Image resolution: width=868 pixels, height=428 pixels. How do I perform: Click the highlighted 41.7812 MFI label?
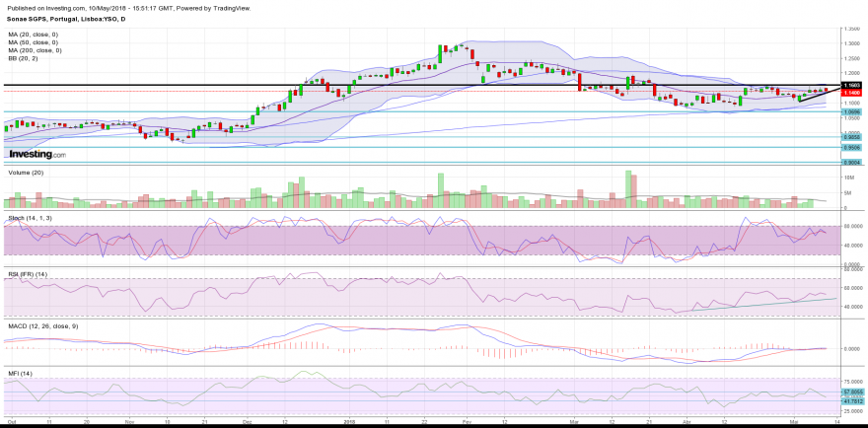(x=851, y=400)
